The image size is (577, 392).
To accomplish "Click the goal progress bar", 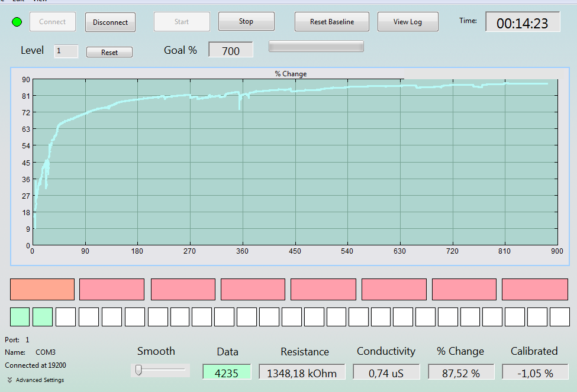I will [316, 46].
